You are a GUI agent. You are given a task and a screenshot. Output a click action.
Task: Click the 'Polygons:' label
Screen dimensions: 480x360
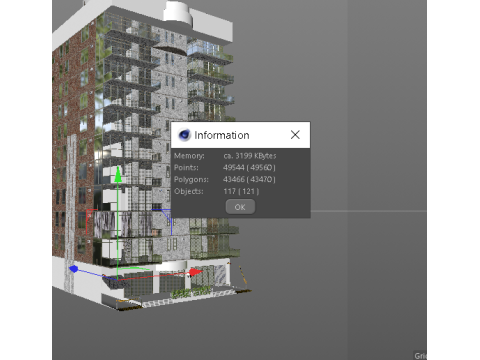coord(191,179)
